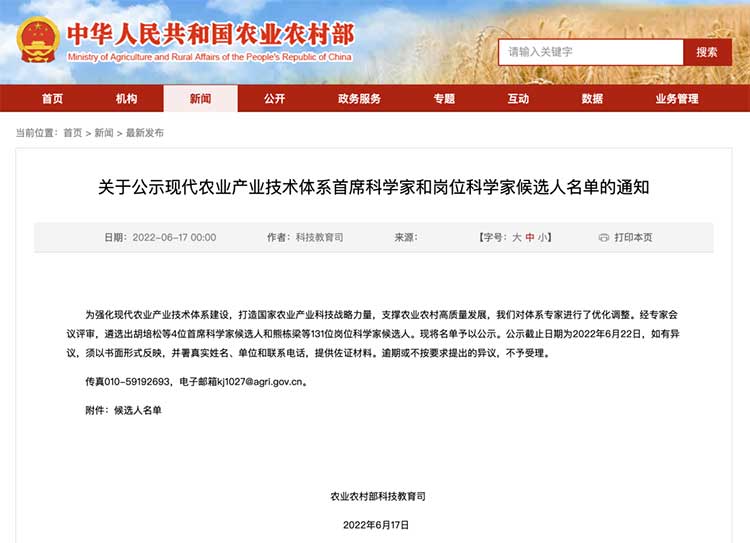Screen dimensions: 750x543
Task: Click the 打印本页 print link
Action: pos(633,238)
